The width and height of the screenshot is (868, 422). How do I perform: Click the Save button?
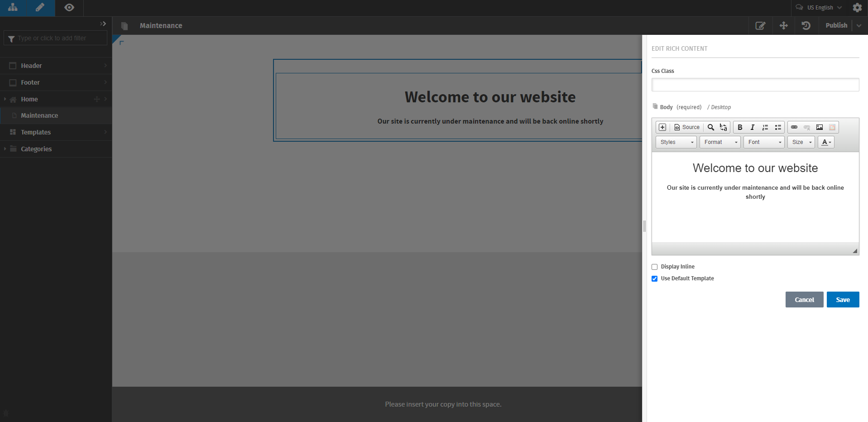point(842,299)
